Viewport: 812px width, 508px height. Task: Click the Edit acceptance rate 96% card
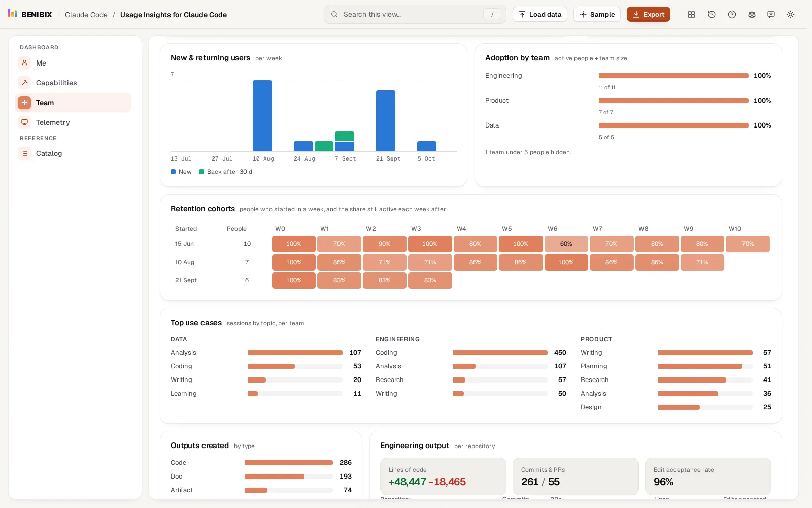pos(708,477)
